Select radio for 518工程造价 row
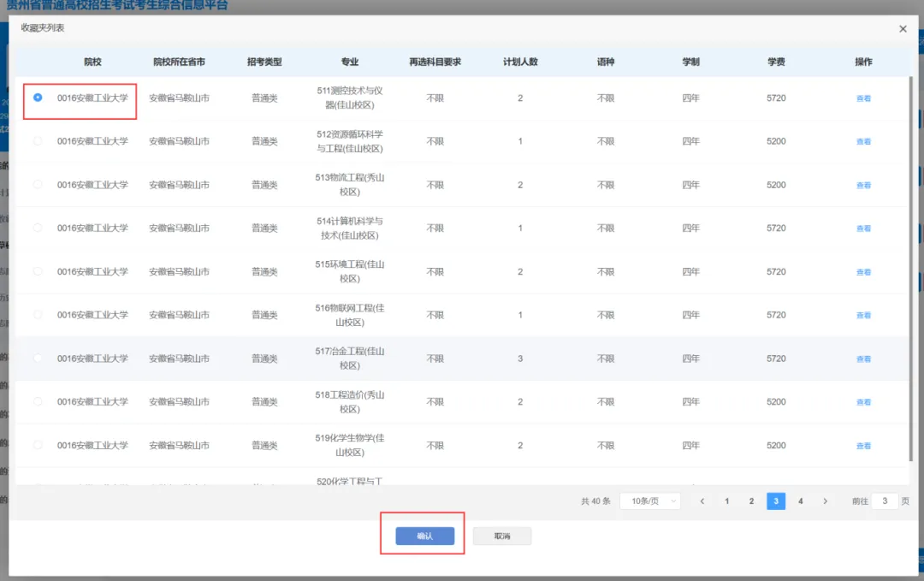 pyautogui.click(x=38, y=401)
